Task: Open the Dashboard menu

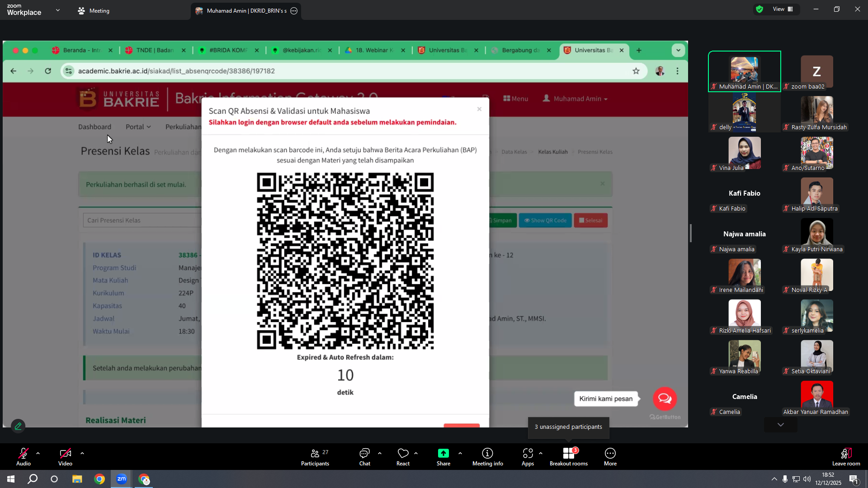Action: 94,127
